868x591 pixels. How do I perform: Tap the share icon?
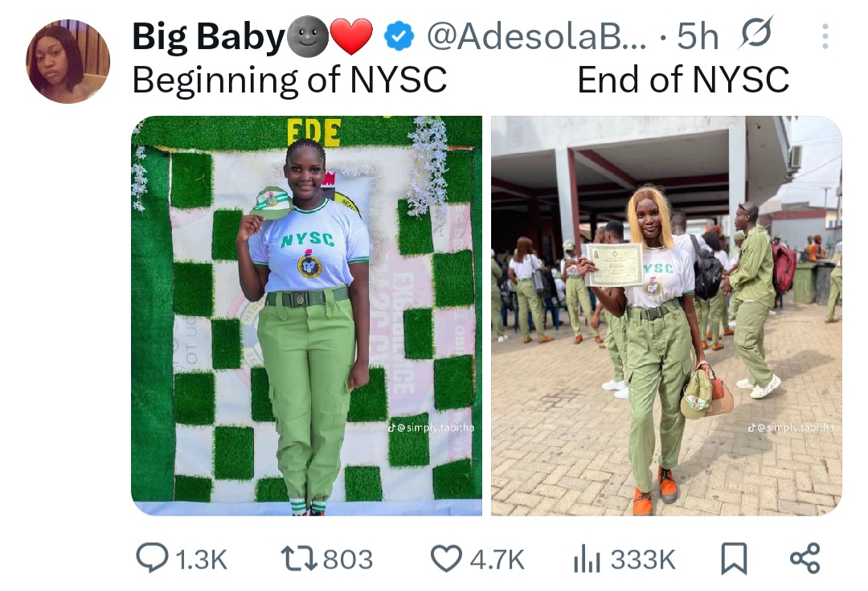pos(805,558)
